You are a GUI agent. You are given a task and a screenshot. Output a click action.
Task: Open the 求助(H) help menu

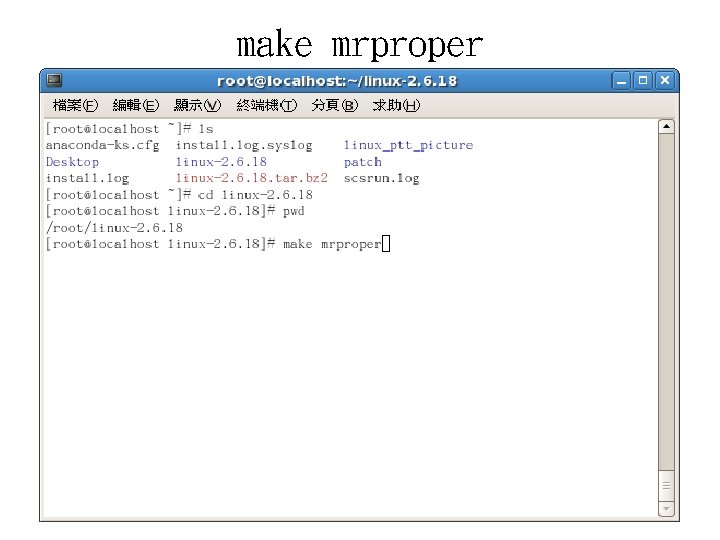click(396, 105)
